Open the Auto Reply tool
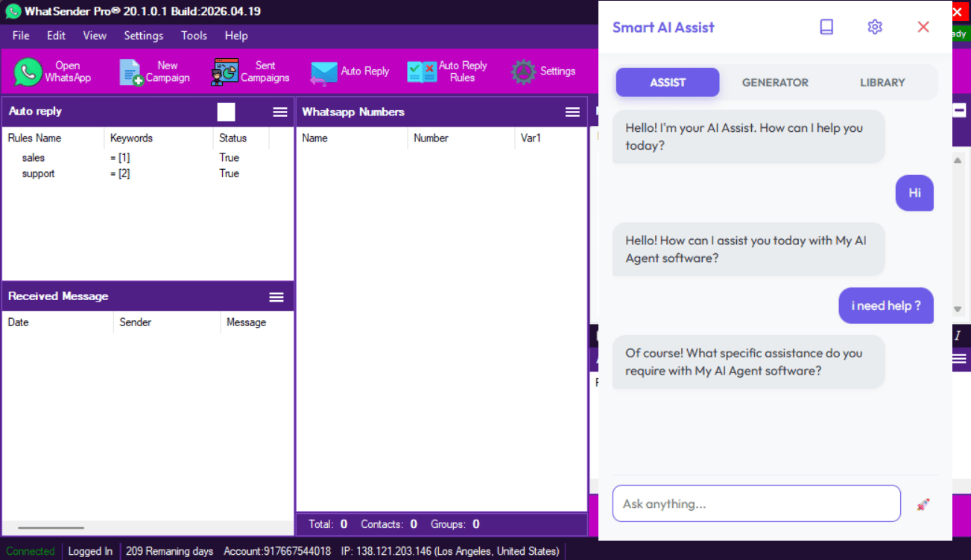 [350, 71]
